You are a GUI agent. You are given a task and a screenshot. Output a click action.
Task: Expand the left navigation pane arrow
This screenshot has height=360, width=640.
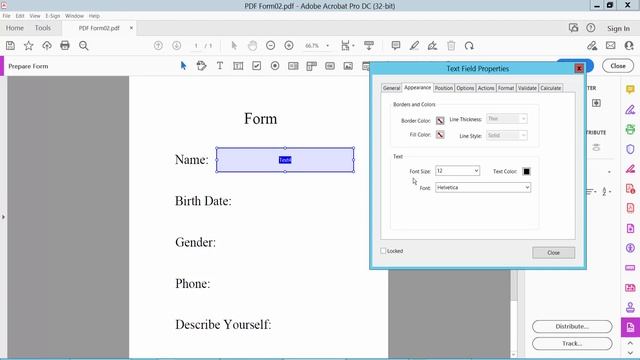(3, 217)
